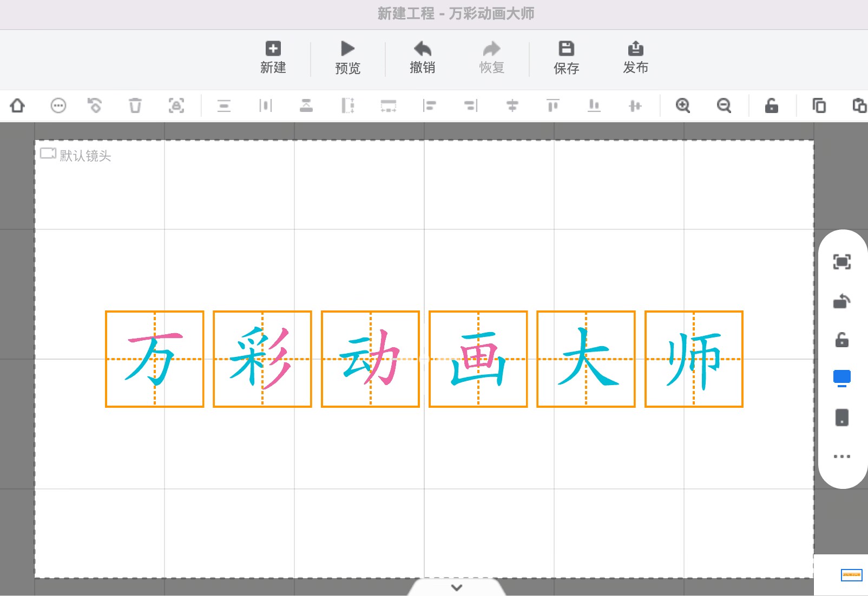Undo with the 撤销 button

(x=422, y=57)
